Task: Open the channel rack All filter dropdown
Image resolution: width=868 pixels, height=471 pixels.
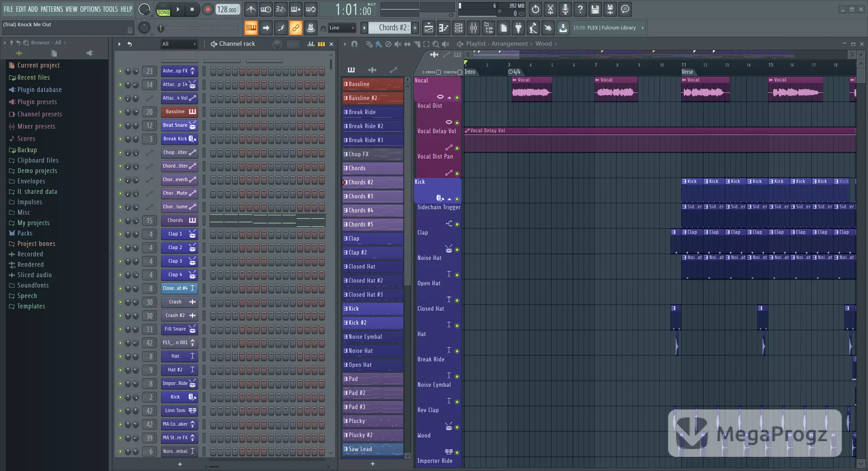Action: click(179, 44)
